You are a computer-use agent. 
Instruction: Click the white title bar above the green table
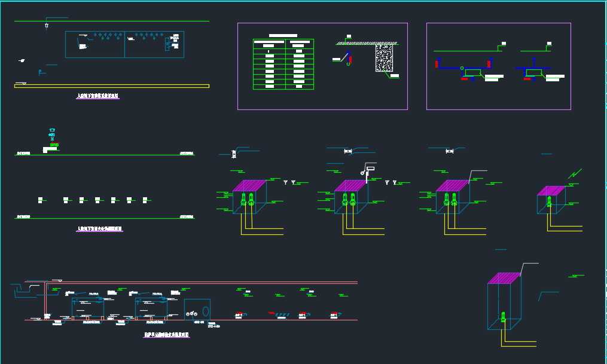(x=283, y=36)
